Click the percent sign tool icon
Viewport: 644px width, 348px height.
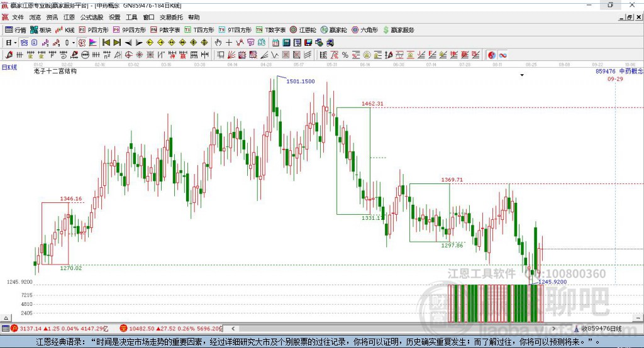tap(345, 55)
